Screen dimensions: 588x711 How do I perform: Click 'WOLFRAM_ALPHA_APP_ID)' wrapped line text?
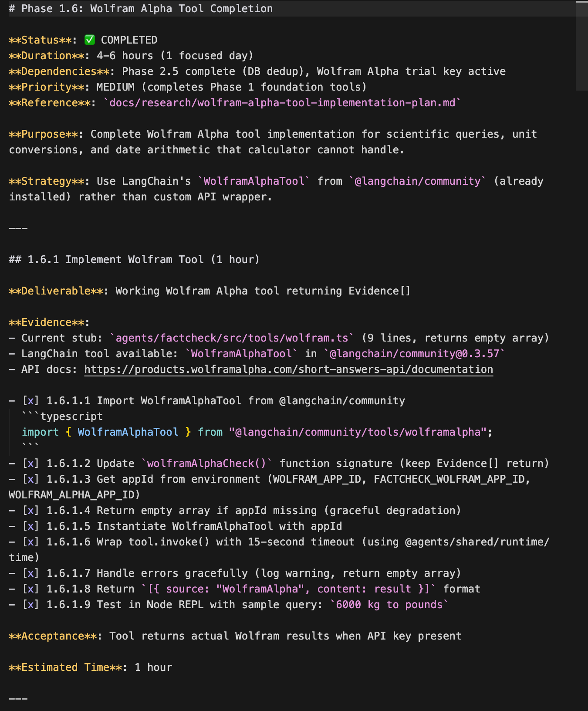[x=74, y=495]
